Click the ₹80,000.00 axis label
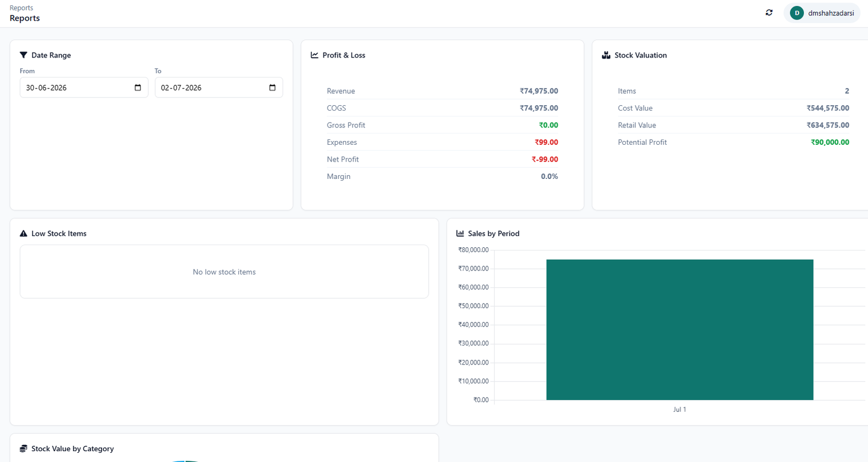This screenshot has height=462, width=868. (474, 250)
